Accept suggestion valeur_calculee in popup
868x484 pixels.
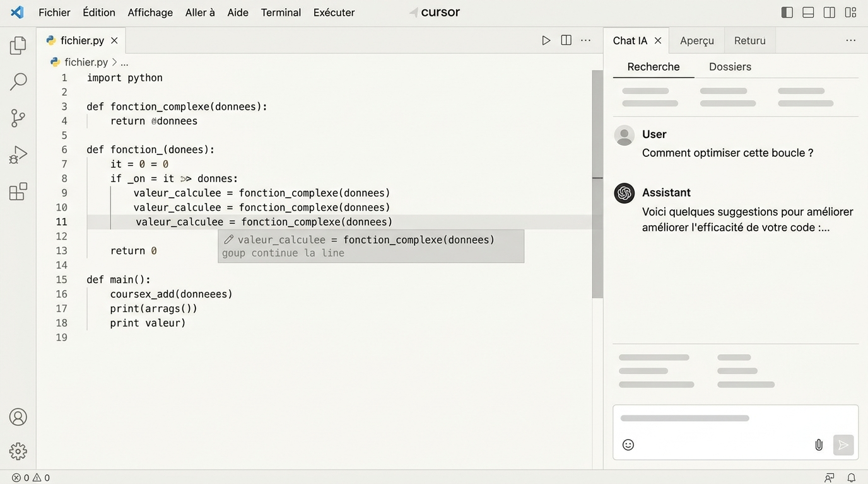tap(366, 239)
